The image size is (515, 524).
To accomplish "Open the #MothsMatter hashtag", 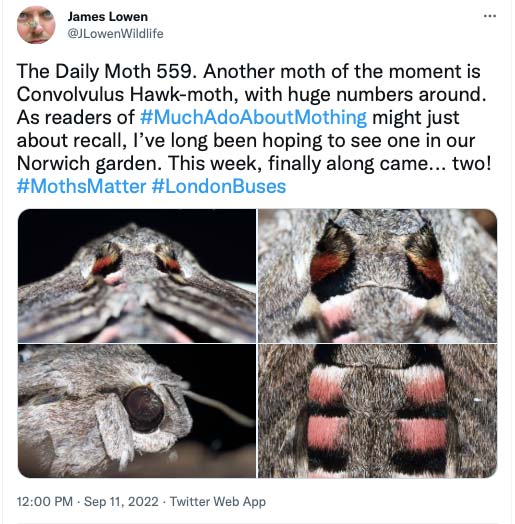I will point(82,186).
